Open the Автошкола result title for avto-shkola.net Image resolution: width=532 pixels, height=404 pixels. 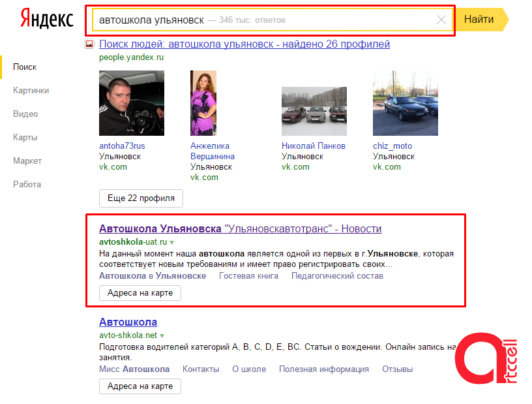(x=128, y=322)
